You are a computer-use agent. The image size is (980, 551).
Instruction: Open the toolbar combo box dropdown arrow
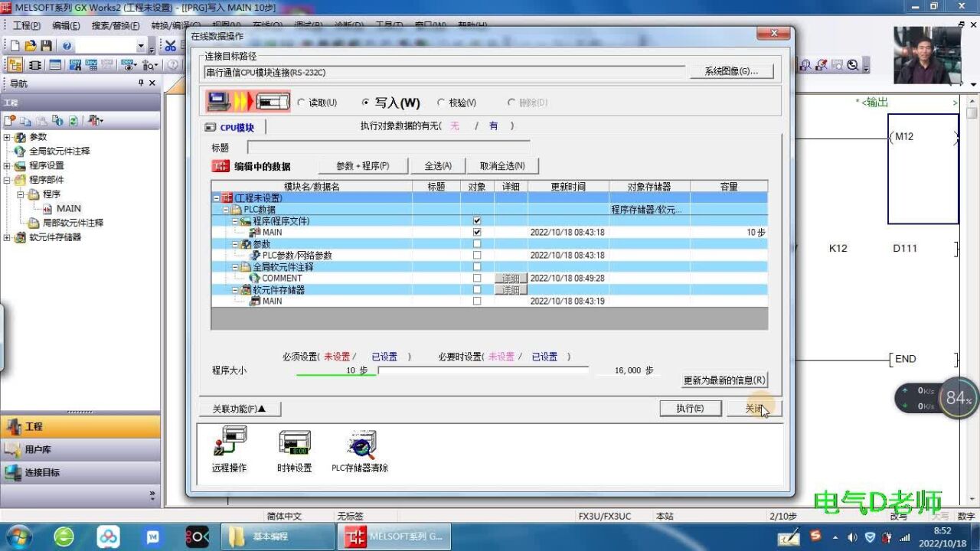[140, 47]
